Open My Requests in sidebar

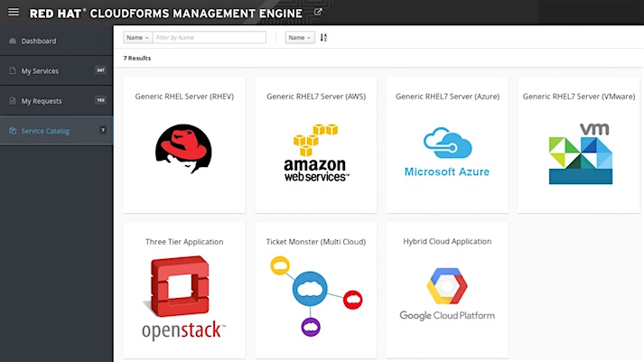tap(41, 100)
